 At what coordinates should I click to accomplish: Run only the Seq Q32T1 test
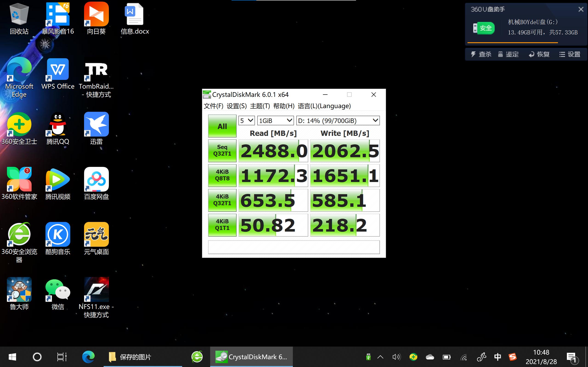click(x=222, y=151)
